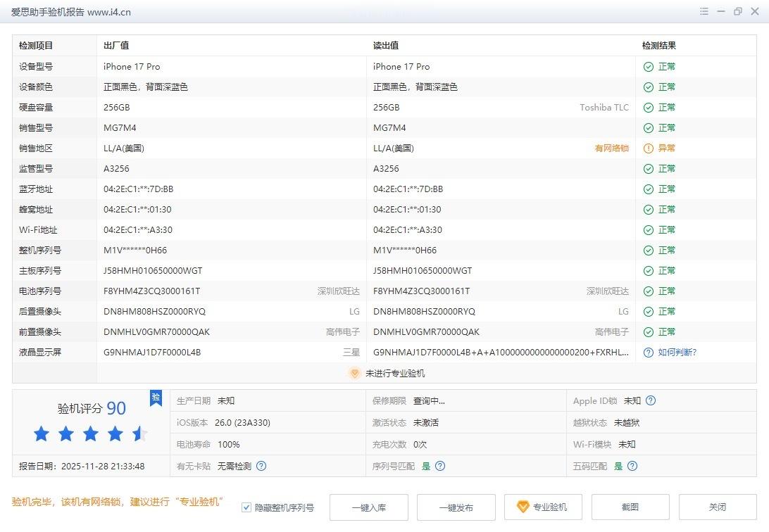Select factory value MG7M4
769x532 pixels.
(x=120, y=128)
